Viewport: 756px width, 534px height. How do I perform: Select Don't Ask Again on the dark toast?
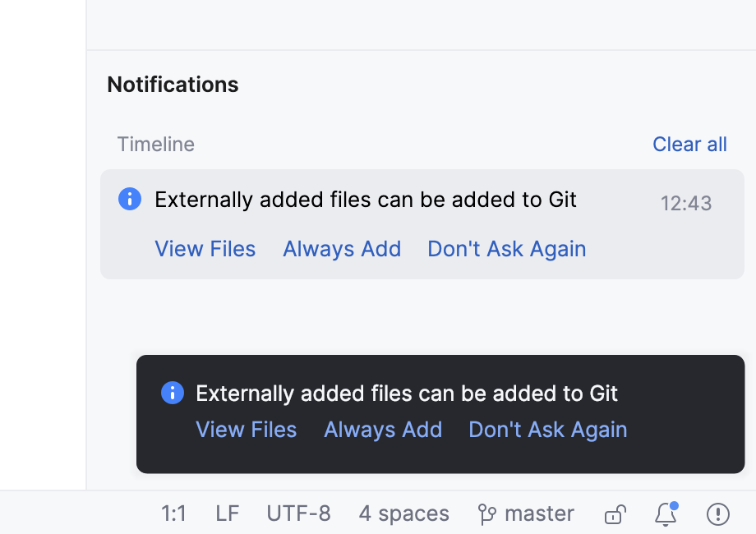click(547, 430)
